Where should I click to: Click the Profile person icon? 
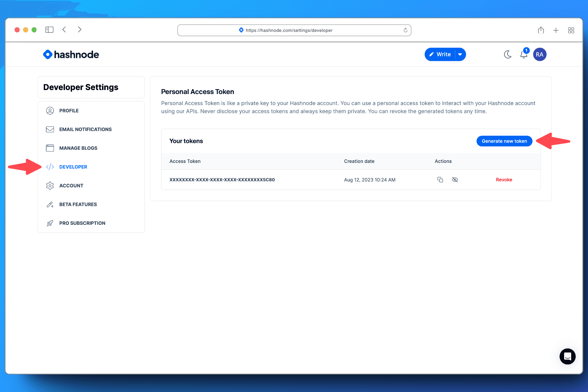[x=50, y=111]
